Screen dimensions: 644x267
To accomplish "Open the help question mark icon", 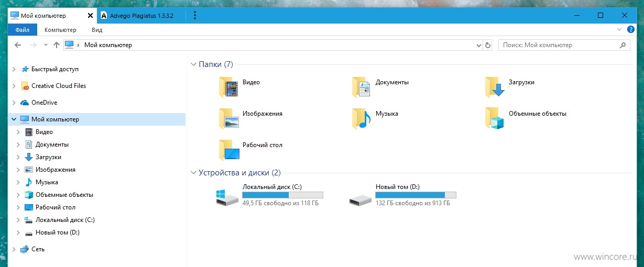I will coord(631,29).
